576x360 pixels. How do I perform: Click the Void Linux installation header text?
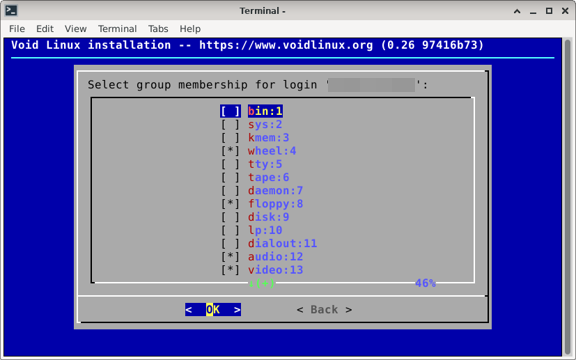(x=247, y=45)
